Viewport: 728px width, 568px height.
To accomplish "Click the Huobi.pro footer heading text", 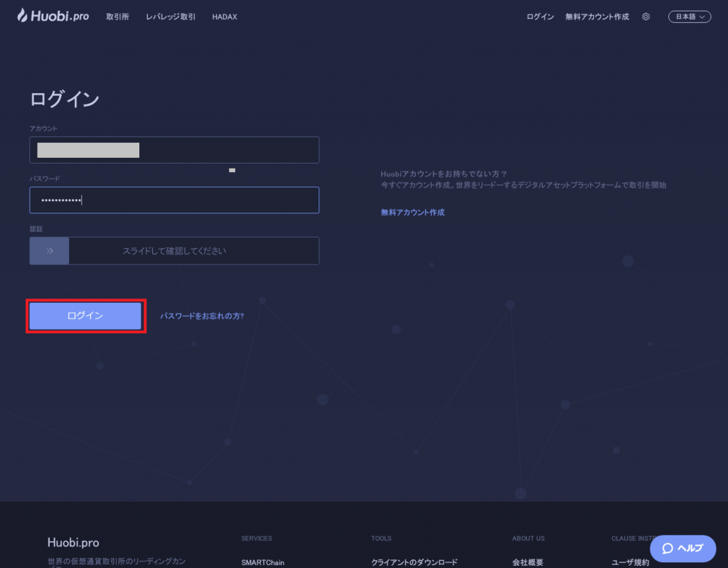I will pyautogui.click(x=73, y=542).
